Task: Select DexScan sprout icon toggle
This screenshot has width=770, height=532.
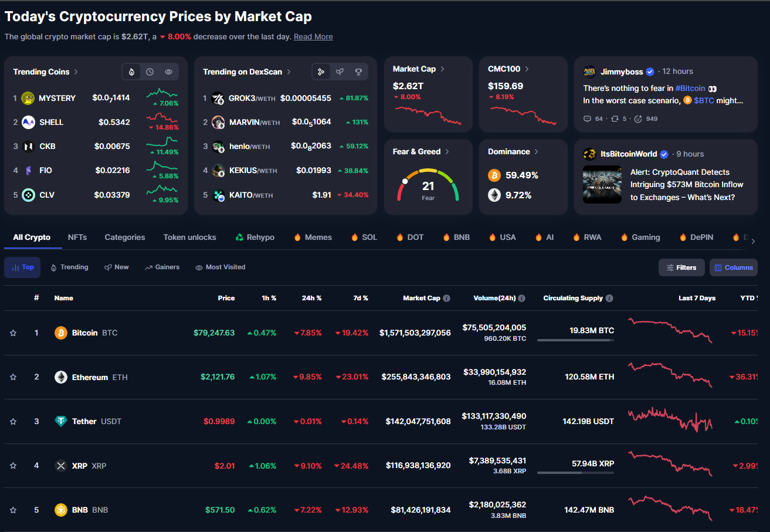Action: 340,72
